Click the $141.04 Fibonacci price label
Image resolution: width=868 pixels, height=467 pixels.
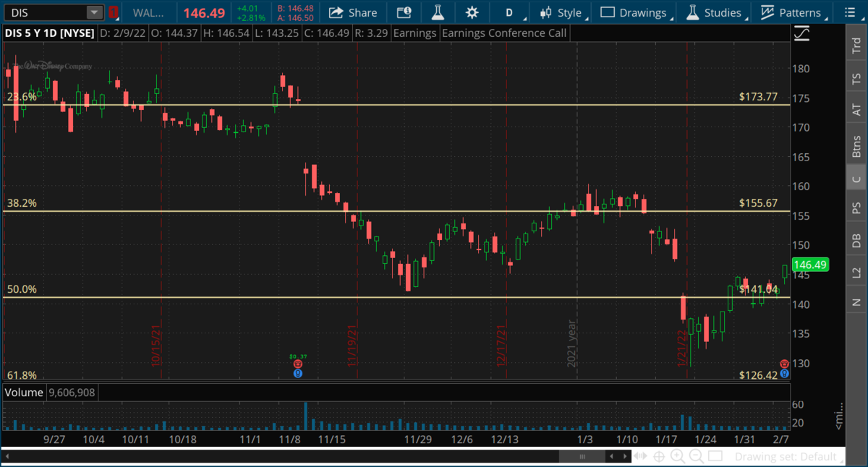click(758, 289)
